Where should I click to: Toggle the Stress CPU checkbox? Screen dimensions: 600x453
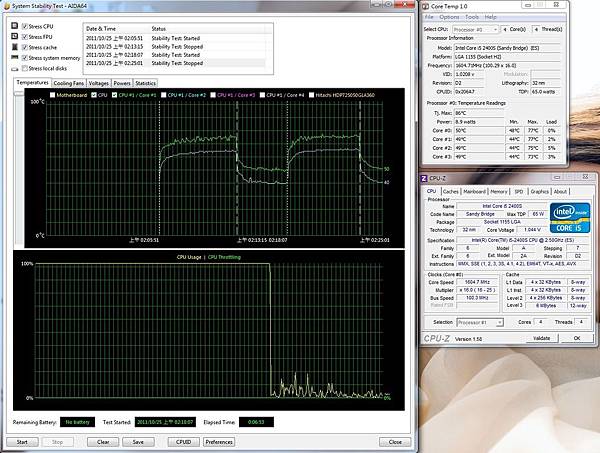tap(25, 26)
